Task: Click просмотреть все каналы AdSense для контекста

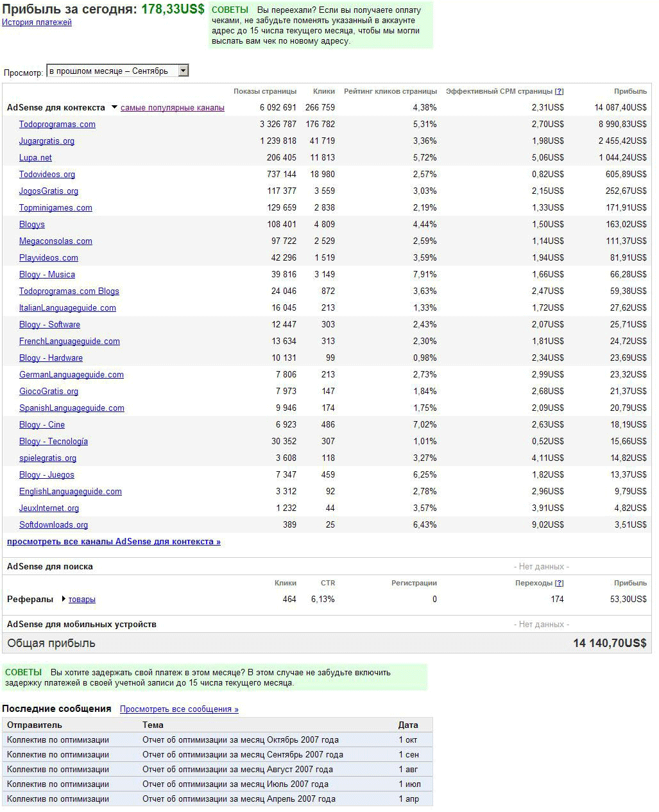Action: pos(114,542)
